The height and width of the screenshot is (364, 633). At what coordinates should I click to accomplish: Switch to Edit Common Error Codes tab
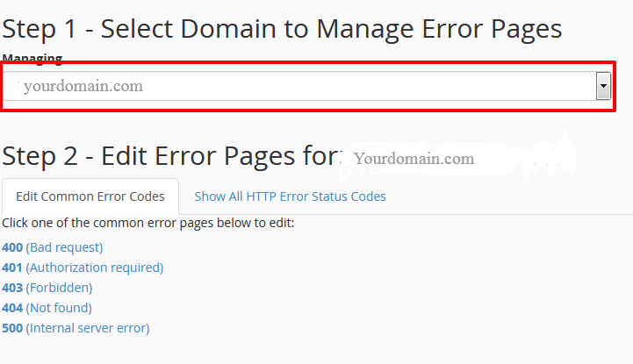90,196
